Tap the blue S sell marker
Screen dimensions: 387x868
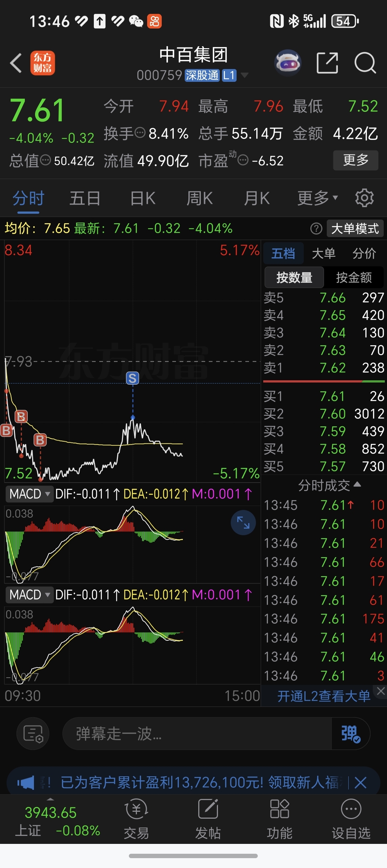[133, 378]
